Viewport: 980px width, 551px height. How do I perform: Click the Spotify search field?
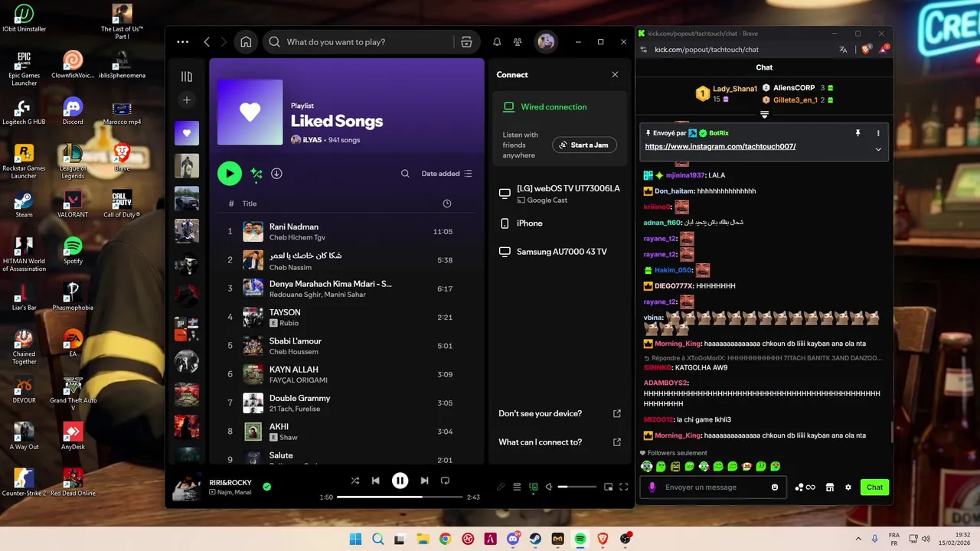(371, 42)
